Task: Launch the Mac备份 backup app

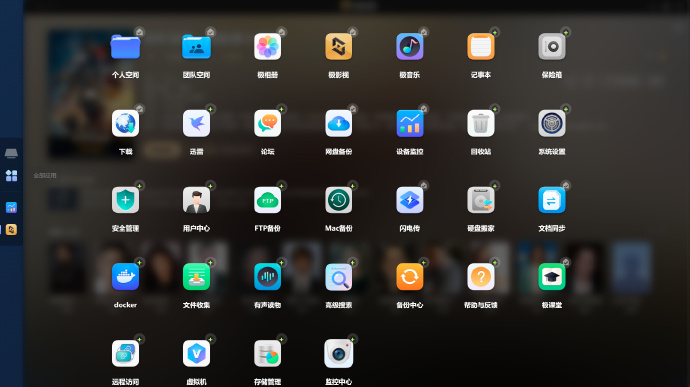Action: point(338,200)
